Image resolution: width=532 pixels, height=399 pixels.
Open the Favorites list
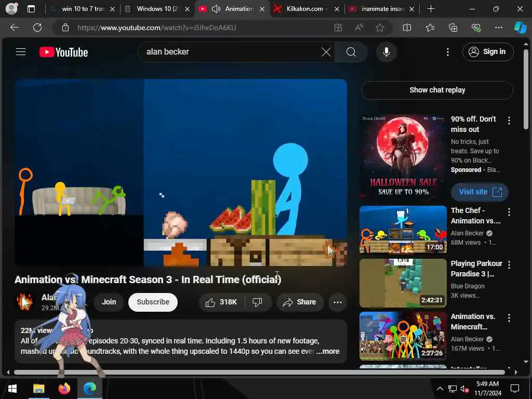(430, 28)
